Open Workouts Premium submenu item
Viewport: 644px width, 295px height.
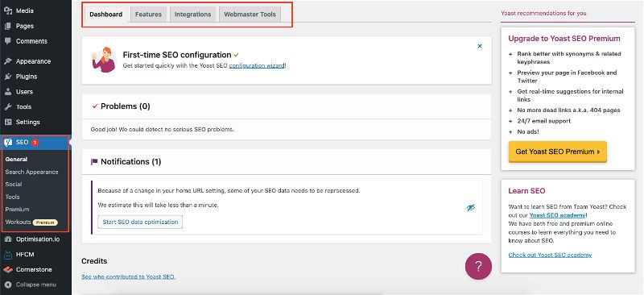click(x=31, y=222)
